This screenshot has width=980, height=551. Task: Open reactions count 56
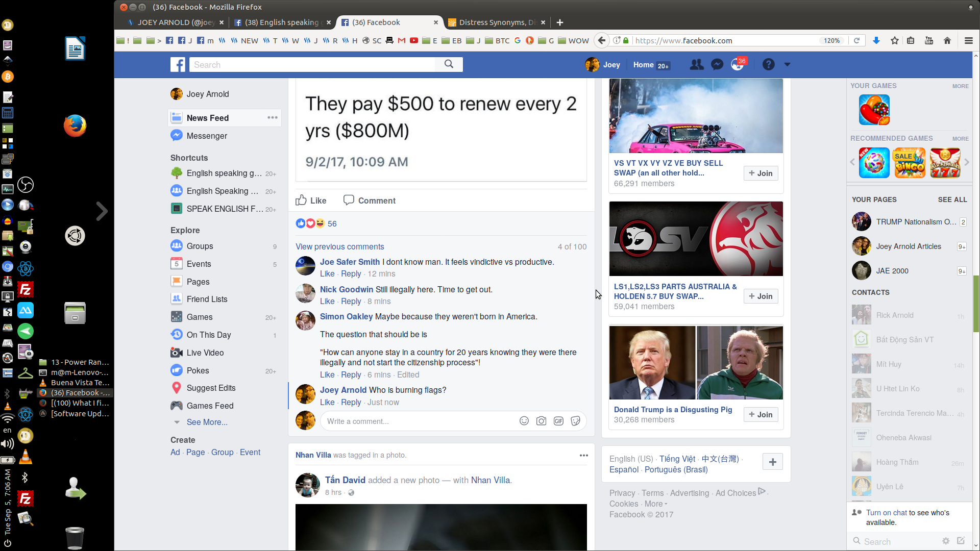[332, 223]
